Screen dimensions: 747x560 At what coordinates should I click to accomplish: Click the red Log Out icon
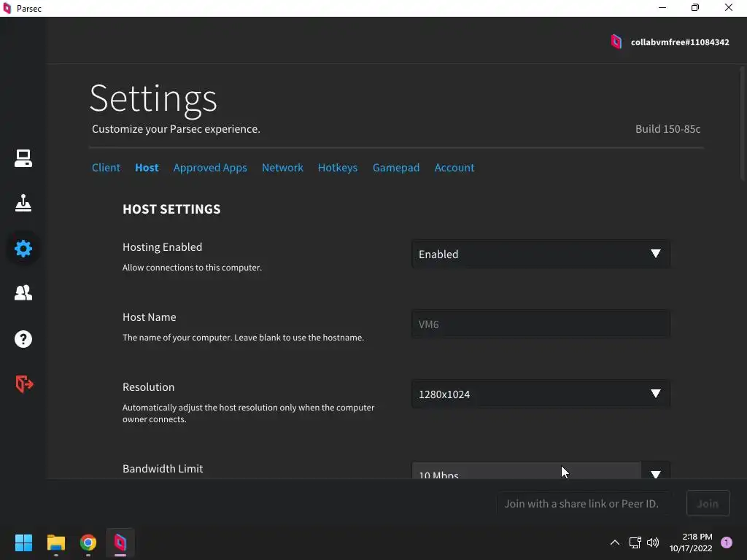24,384
